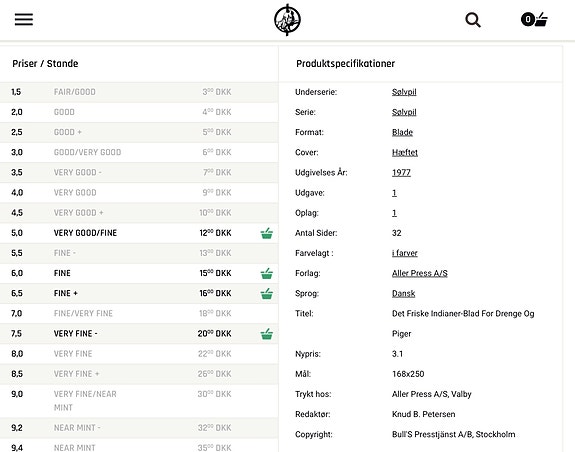
Task: Open the shopping basket icon
Action: 534,19
